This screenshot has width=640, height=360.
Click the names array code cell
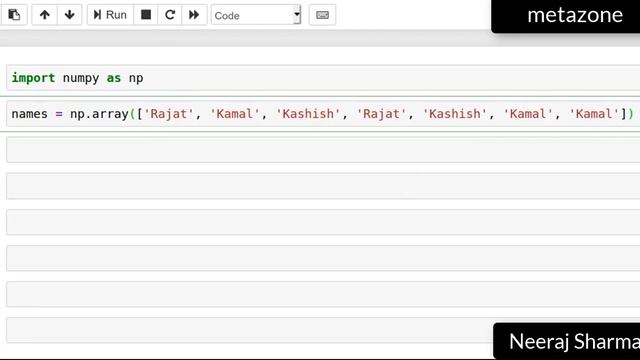tap(323, 114)
